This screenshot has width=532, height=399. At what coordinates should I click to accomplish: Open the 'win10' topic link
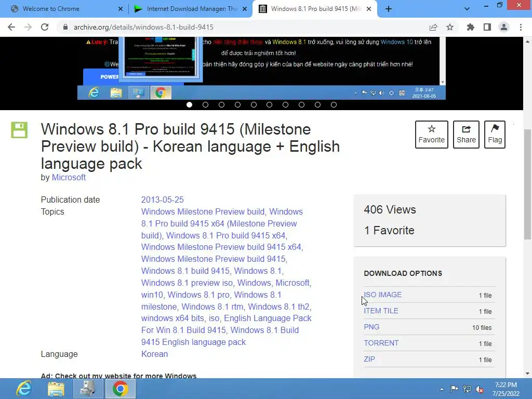click(x=152, y=295)
